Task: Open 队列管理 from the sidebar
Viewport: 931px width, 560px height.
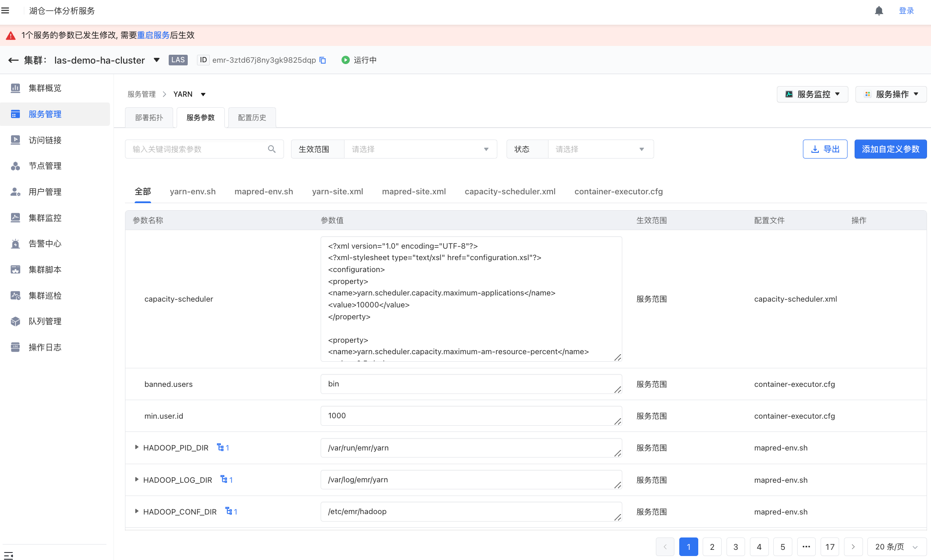Action: coord(45,322)
